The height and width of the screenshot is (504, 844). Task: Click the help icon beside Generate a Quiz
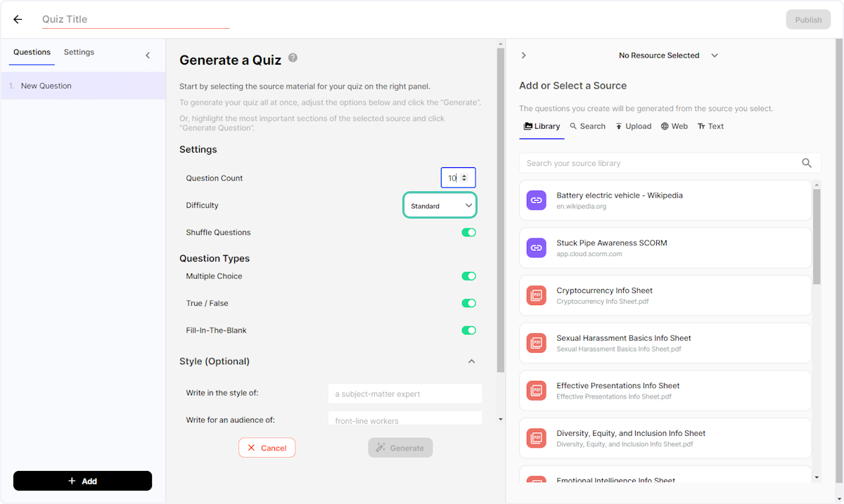tap(293, 58)
